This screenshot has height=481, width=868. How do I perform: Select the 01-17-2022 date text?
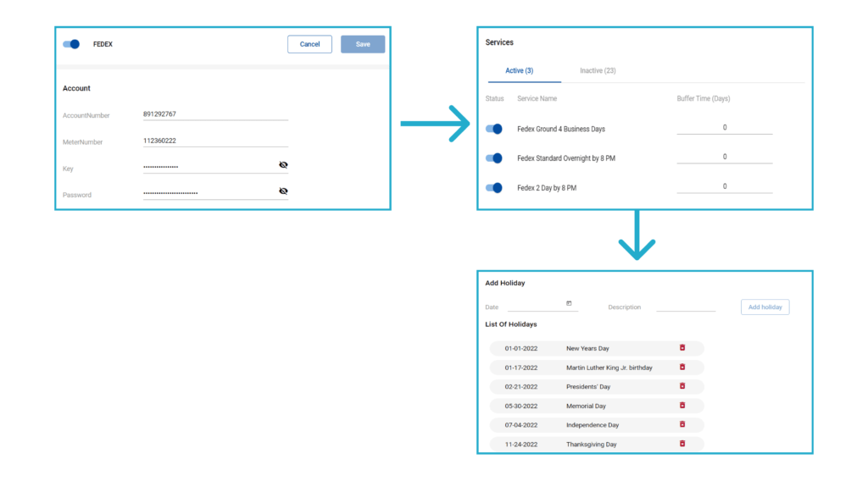coord(521,368)
